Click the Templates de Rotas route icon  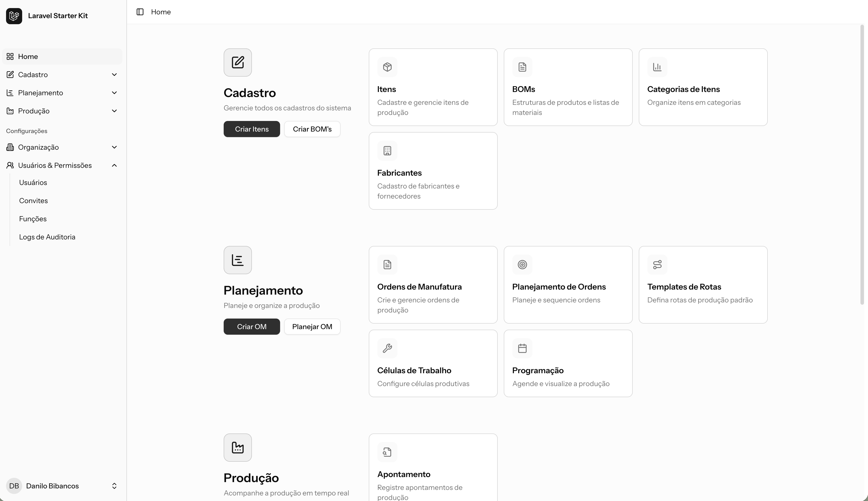coord(657,265)
